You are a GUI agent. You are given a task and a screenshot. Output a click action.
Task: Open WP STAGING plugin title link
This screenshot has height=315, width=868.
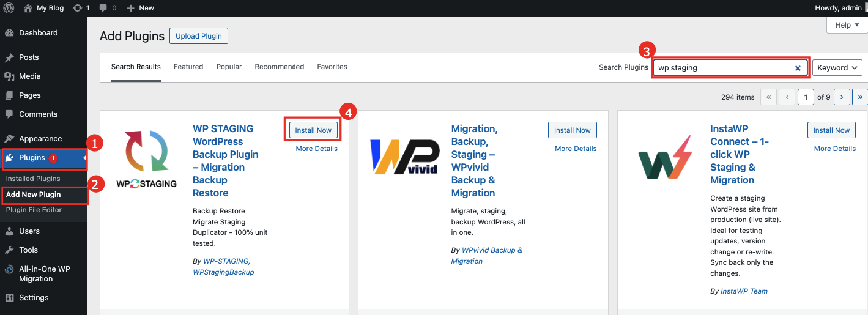[x=226, y=161]
